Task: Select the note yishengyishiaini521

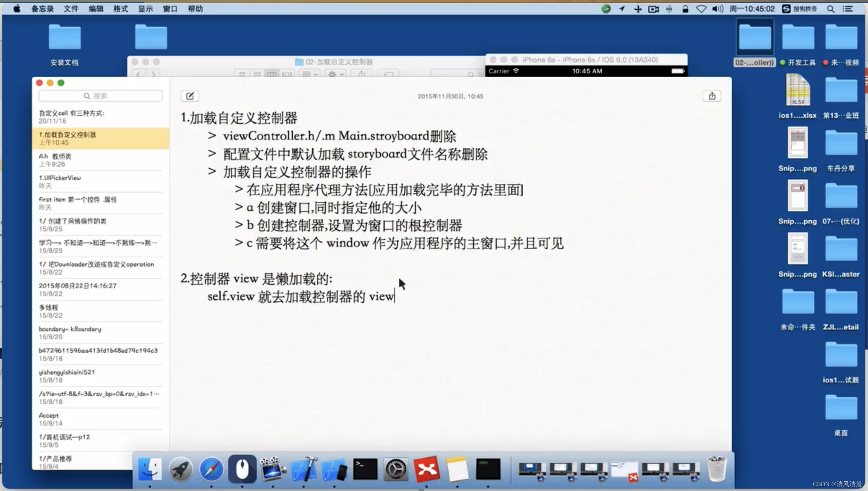Action: coord(101,376)
